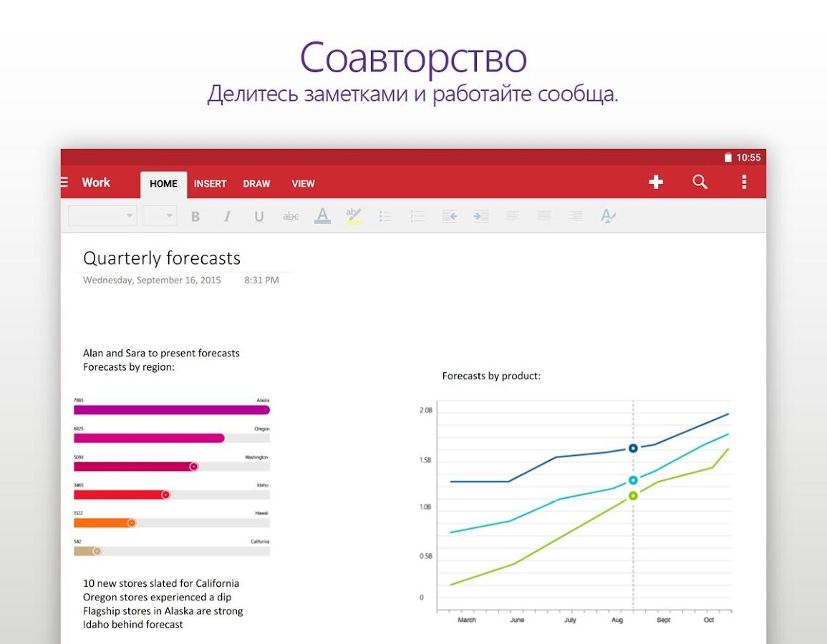Decrease indent of the paragraph
Image resolution: width=827 pixels, height=644 pixels.
click(x=449, y=215)
